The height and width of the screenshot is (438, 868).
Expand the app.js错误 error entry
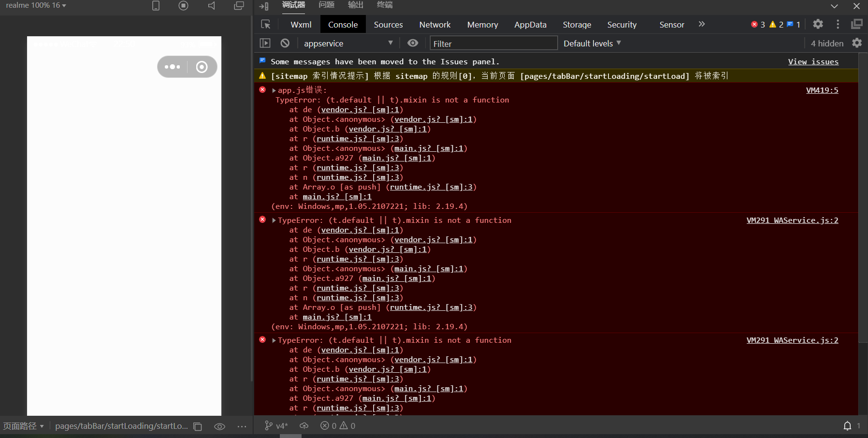tap(274, 90)
